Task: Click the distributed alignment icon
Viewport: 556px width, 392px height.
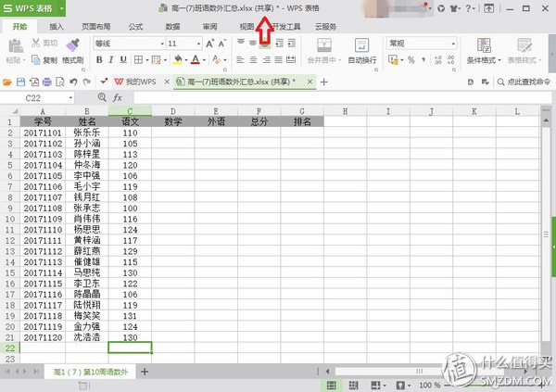Action: coord(291,60)
